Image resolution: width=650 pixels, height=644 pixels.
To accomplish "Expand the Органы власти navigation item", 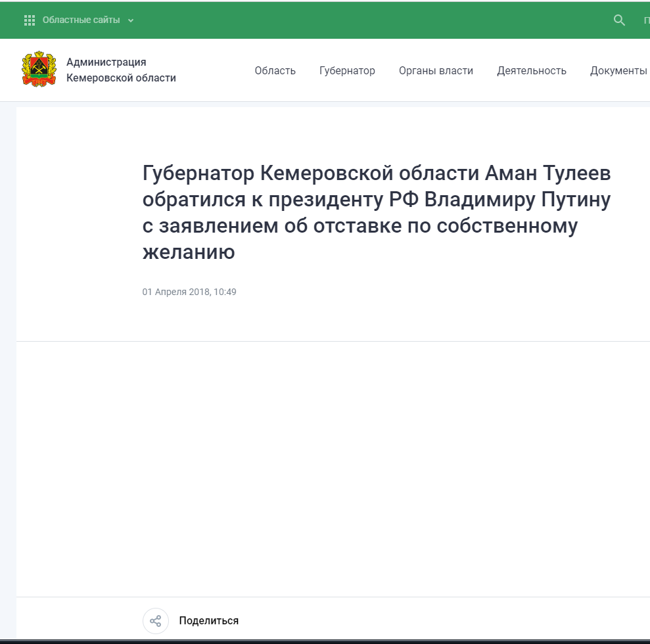I will point(436,70).
